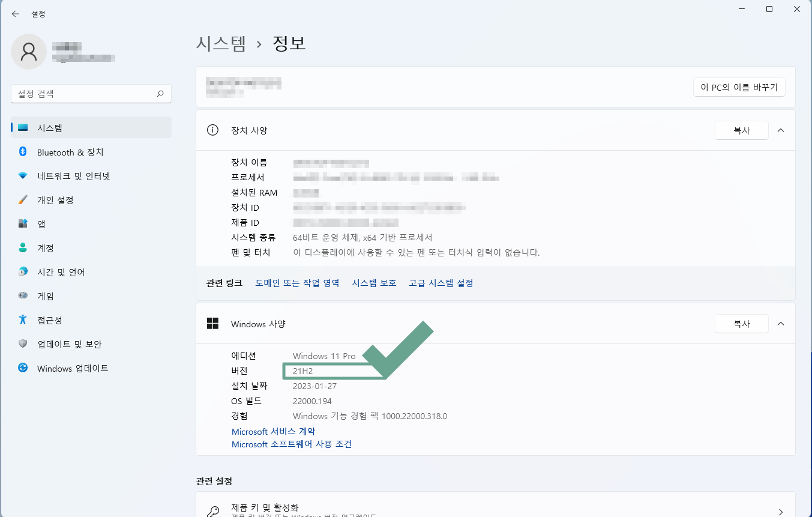Screen dimensions: 812x517
Task: Click the 앱 sidebar icon
Action: (x=23, y=223)
